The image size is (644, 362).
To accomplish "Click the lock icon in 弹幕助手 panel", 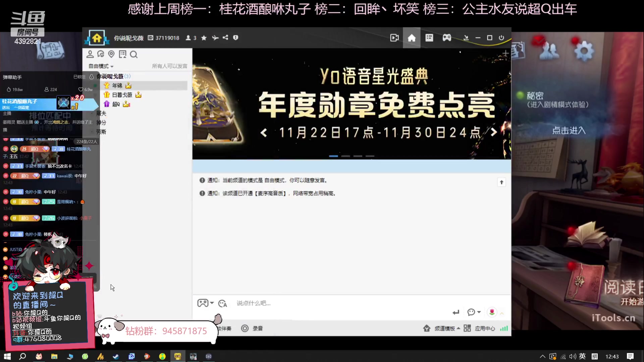I will point(91,77).
